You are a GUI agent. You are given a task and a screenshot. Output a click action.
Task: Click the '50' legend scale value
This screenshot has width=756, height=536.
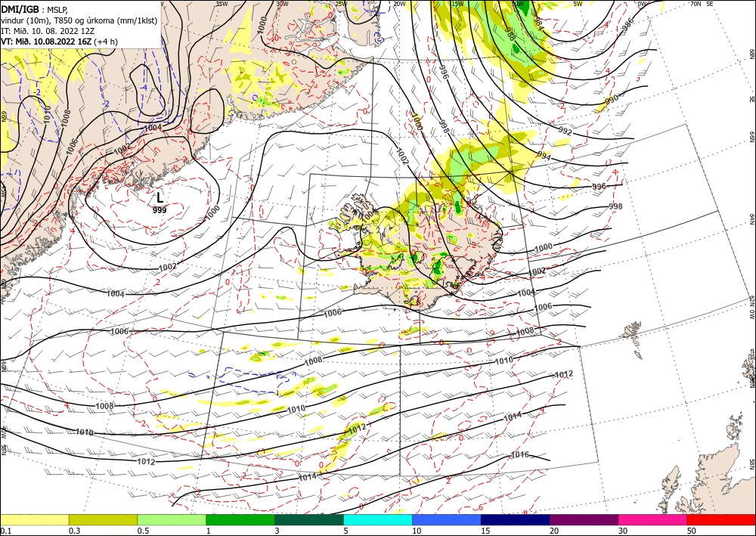point(692,531)
